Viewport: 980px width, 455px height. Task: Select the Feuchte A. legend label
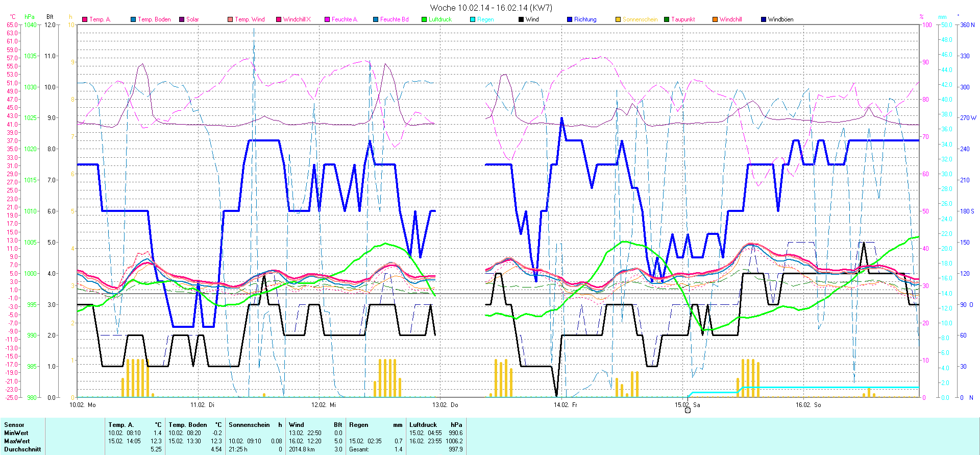tap(345, 19)
